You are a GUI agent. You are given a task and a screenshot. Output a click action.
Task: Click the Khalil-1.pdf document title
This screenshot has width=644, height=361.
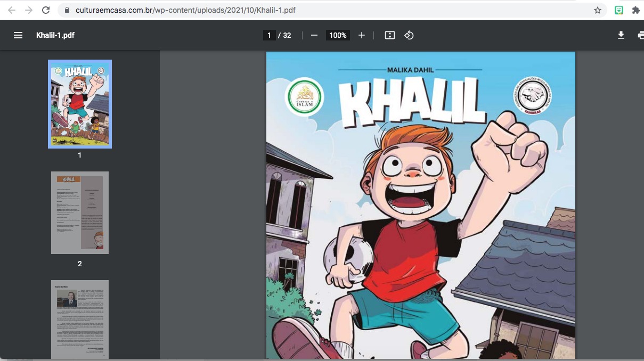click(55, 35)
